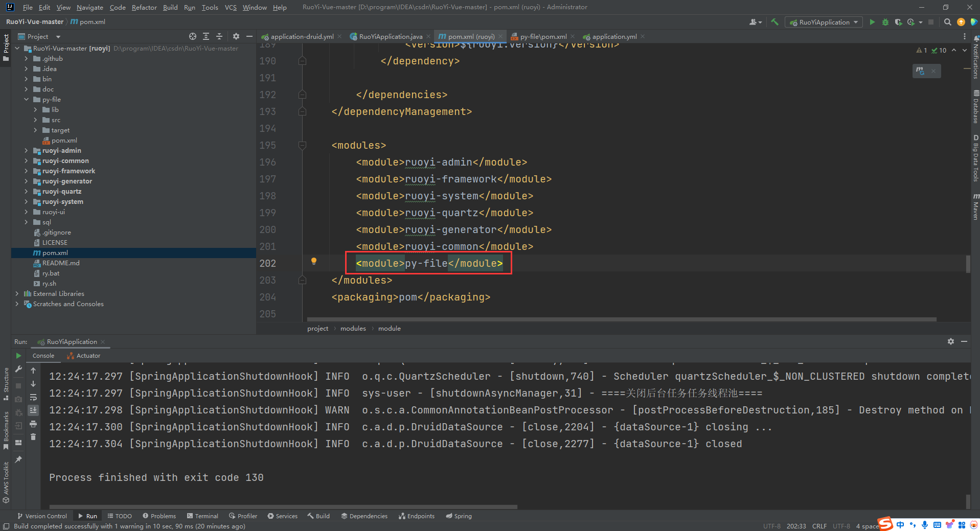Open Terminal tool window button
Image resolution: width=980 pixels, height=531 pixels.
[x=202, y=516]
